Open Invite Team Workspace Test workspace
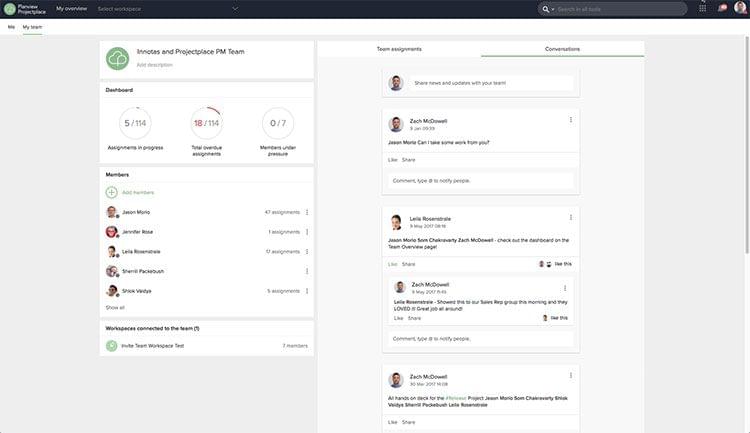The width and height of the screenshot is (750, 433). coord(153,345)
